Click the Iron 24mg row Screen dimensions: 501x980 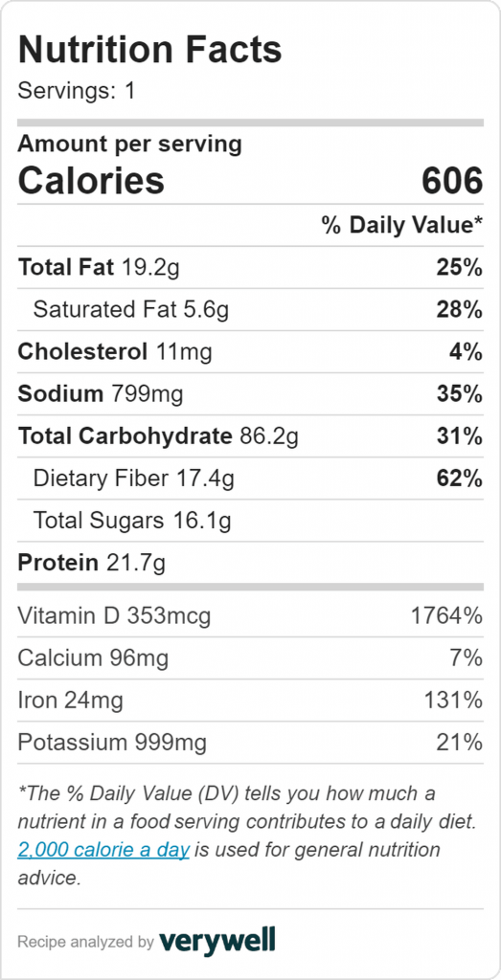point(250,701)
